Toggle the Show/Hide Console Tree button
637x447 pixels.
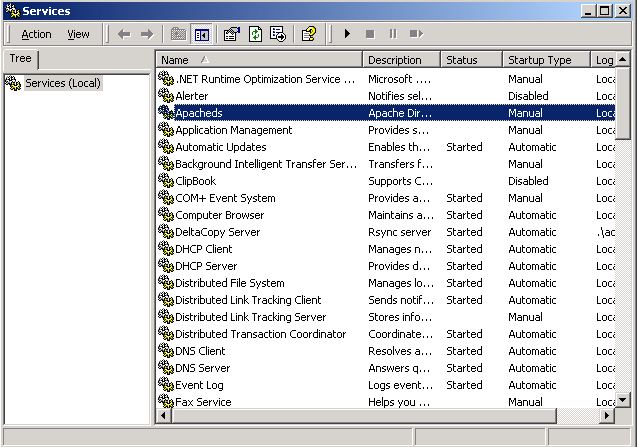point(202,34)
